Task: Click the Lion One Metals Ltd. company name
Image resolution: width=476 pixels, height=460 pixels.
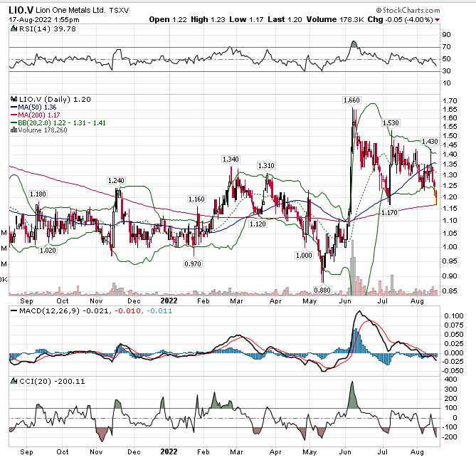Action: click(x=70, y=11)
